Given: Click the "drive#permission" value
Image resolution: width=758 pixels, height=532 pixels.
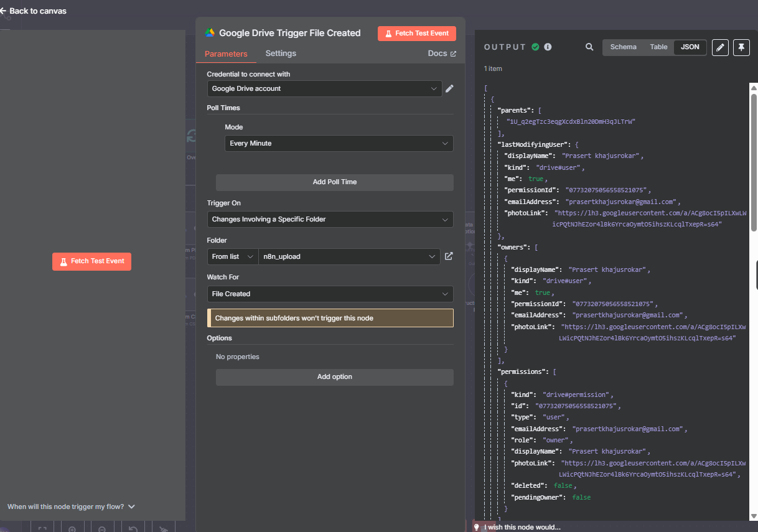Looking at the screenshot, I should click(x=578, y=395).
